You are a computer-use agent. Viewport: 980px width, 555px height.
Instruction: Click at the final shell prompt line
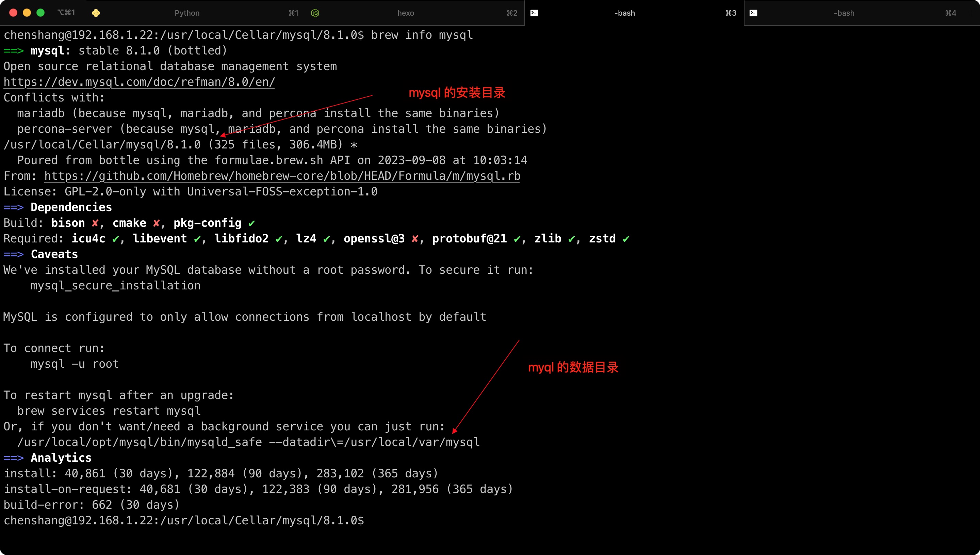pos(184,520)
